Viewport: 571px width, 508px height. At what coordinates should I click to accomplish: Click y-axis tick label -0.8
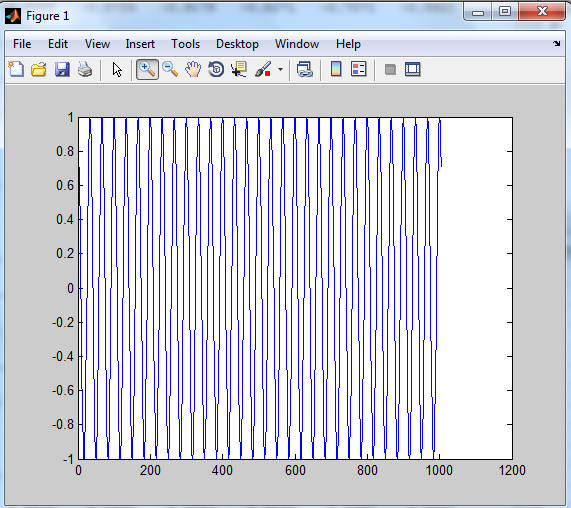tap(63, 424)
